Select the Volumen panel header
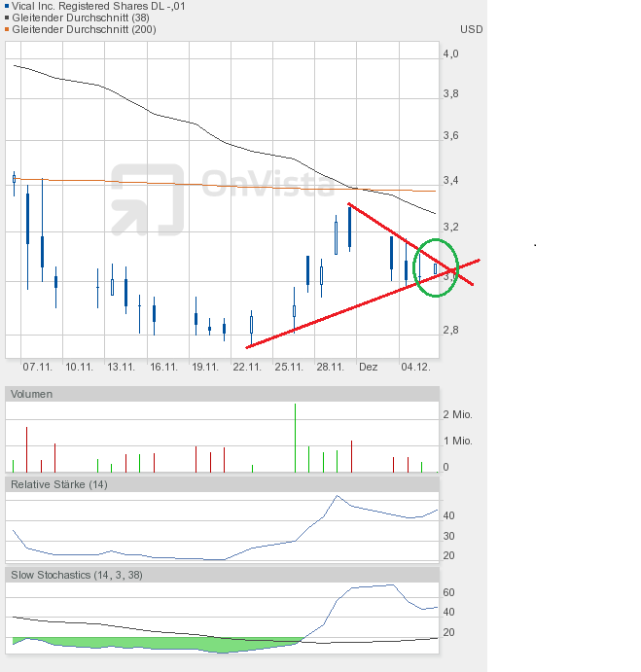This screenshot has height=672, width=641. click(x=32, y=394)
